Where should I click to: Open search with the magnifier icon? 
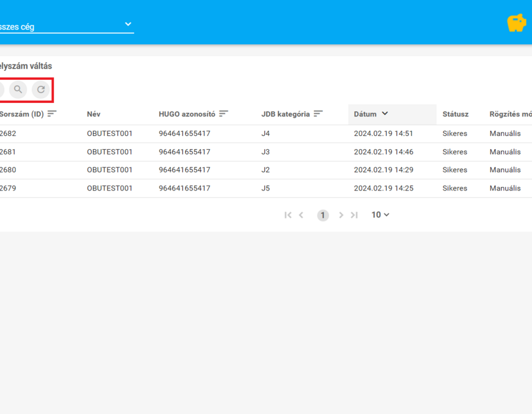point(18,89)
